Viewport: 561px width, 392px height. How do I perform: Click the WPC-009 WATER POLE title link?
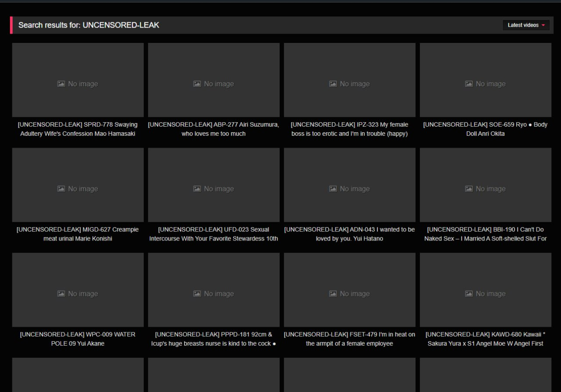(x=78, y=339)
